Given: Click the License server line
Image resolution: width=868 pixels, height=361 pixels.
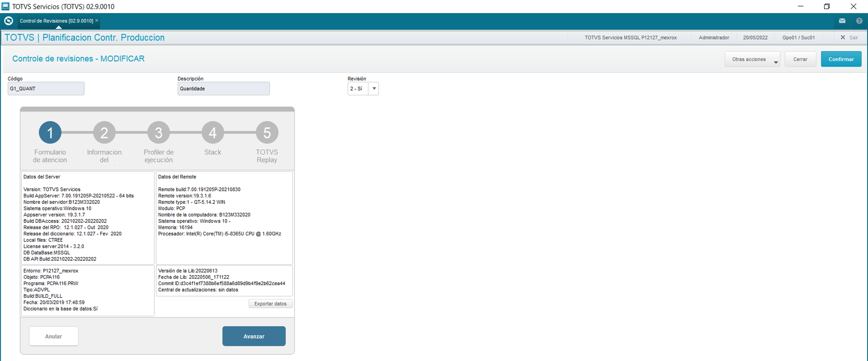Looking at the screenshot, I should (54, 246).
